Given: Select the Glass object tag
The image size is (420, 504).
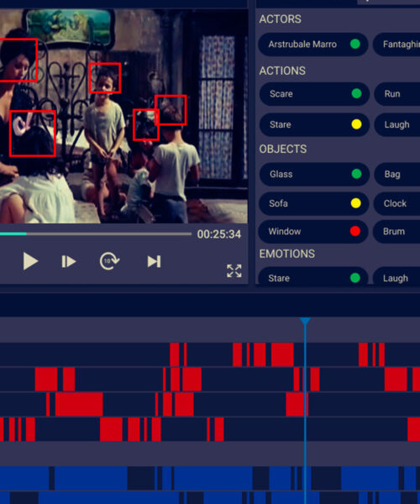Looking at the screenshot, I should coord(314,174).
